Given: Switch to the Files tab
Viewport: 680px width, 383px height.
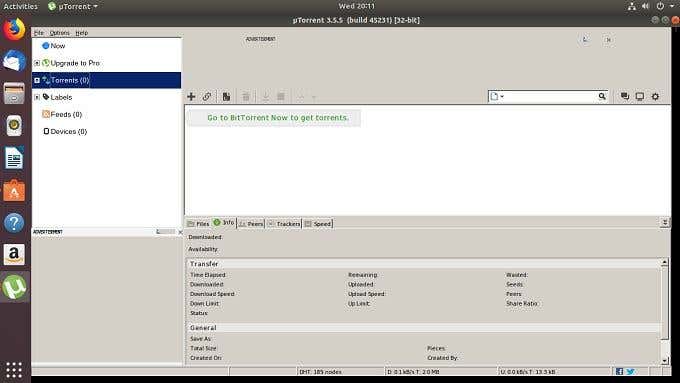Looking at the screenshot, I should coord(199,224).
